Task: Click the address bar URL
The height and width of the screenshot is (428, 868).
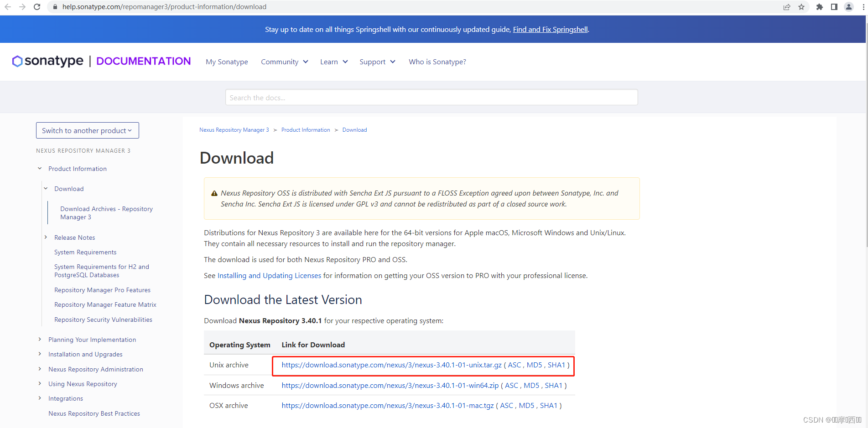Action: 164,7
